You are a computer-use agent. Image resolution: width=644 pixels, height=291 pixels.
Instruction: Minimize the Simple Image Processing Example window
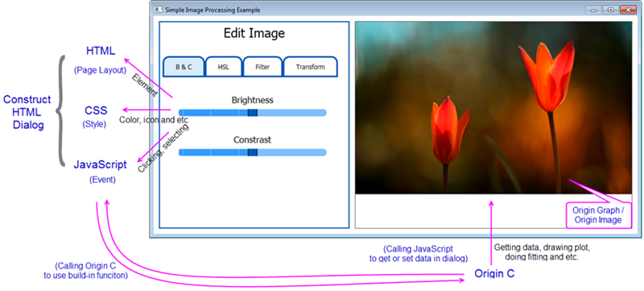[593, 10]
